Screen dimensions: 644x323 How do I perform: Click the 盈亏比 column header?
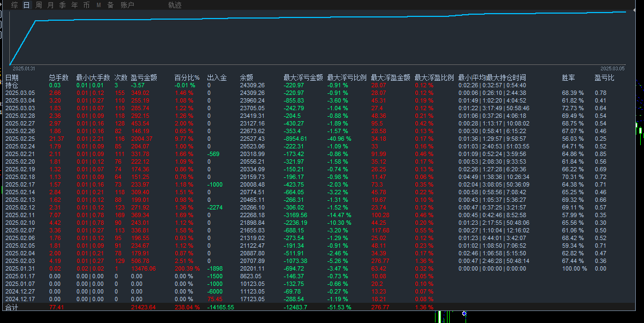pos(605,77)
